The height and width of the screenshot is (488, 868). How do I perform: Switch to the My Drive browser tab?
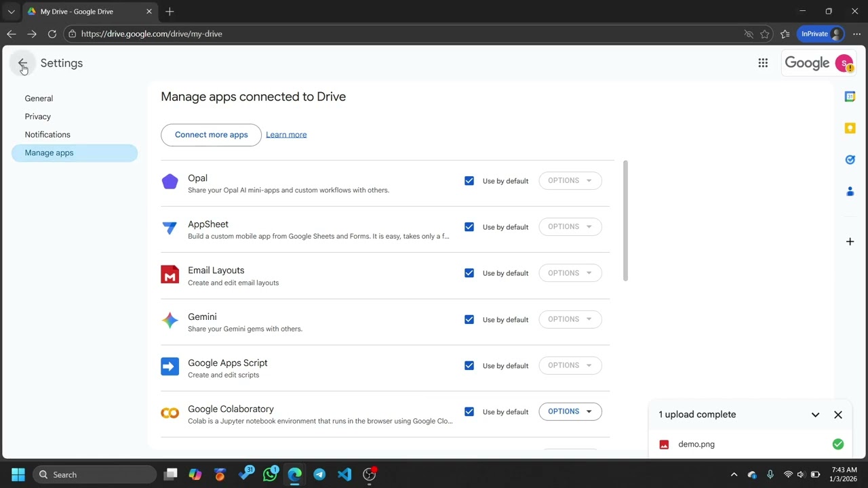pyautogui.click(x=90, y=12)
